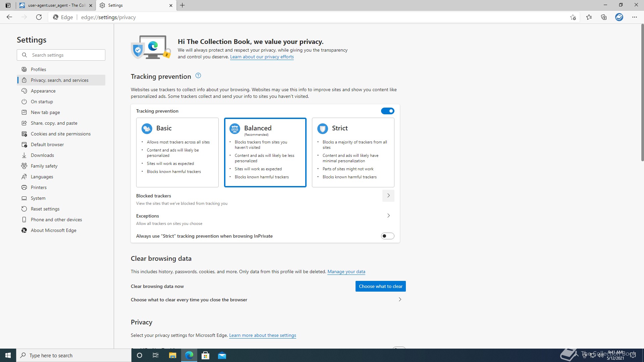Expand Exceptions chevron
Screen dimensions: 644x362
pos(388,216)
